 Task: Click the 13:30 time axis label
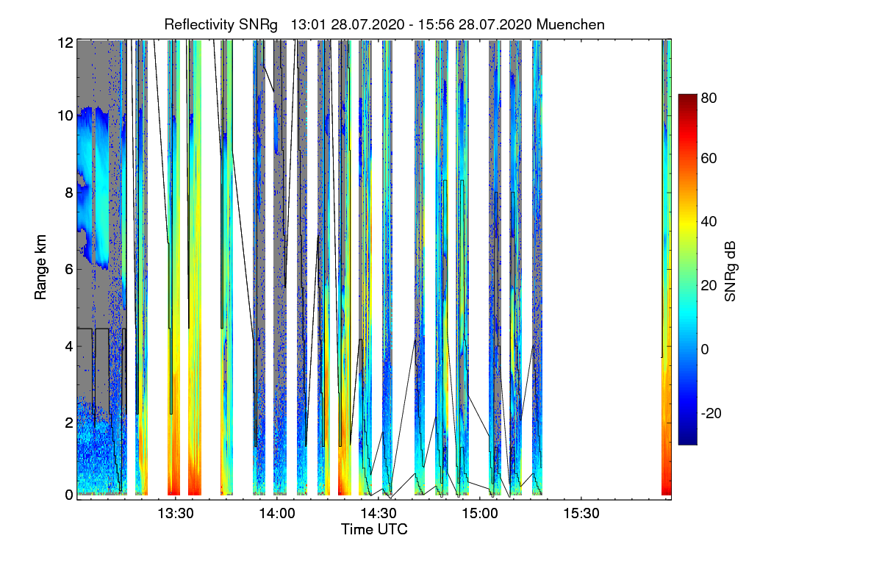click(175, 514)
